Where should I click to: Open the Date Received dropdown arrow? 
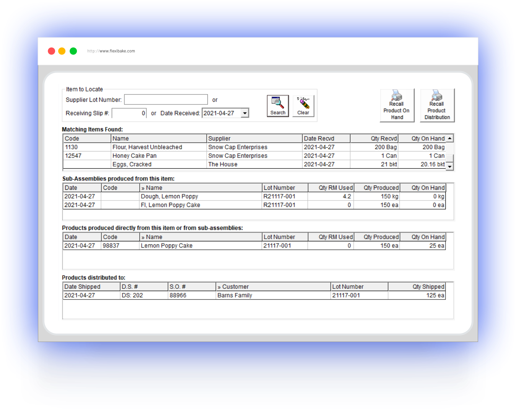point(245,113)
